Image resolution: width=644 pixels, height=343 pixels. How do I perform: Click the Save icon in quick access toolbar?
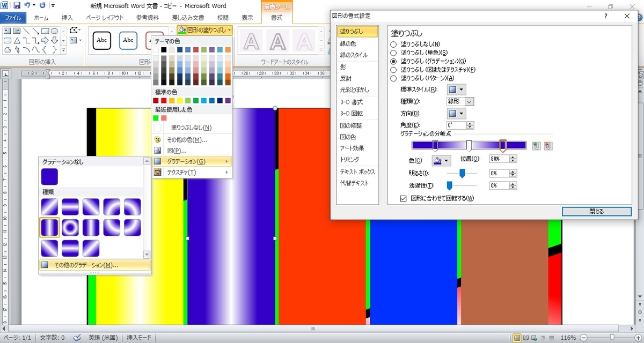point(17,5)
